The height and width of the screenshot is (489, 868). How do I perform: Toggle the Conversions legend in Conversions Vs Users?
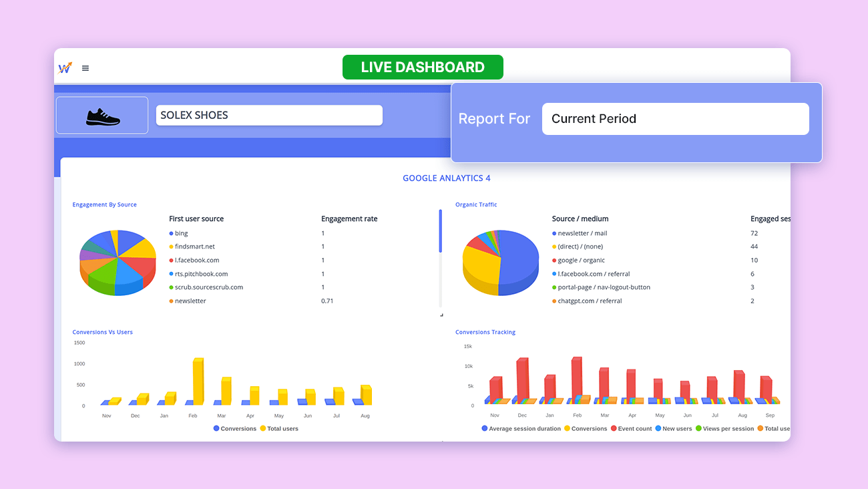click(x=235, y=428)
